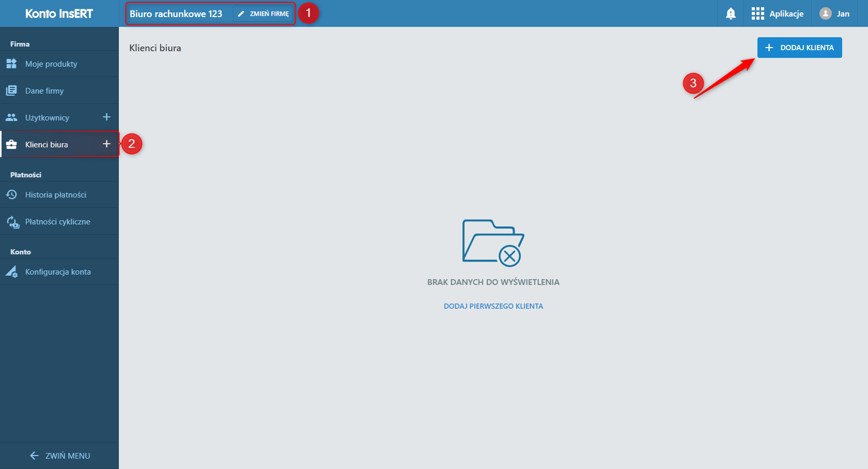Open the Jan user avatar menu
The width and height of the screenshot is (868, 469).
(834, 13)
